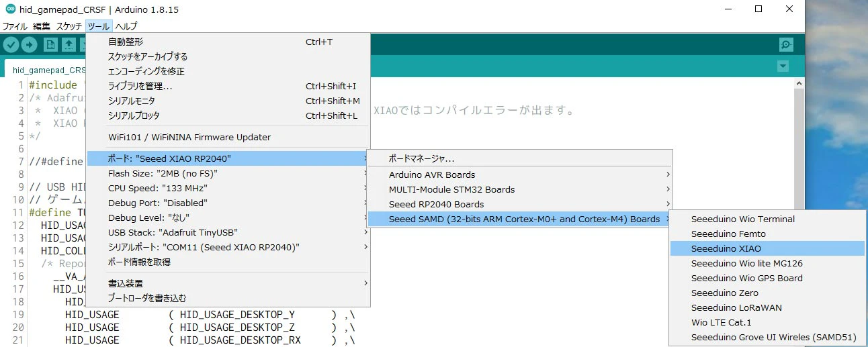Expand シリアルポート: "COM11" submenu
The image size is (868, 347).
(228, 247)
